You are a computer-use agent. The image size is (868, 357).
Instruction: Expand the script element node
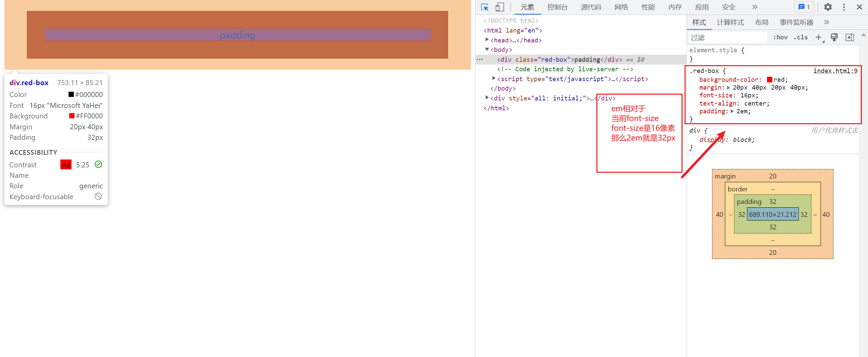[x=494, y=79]
